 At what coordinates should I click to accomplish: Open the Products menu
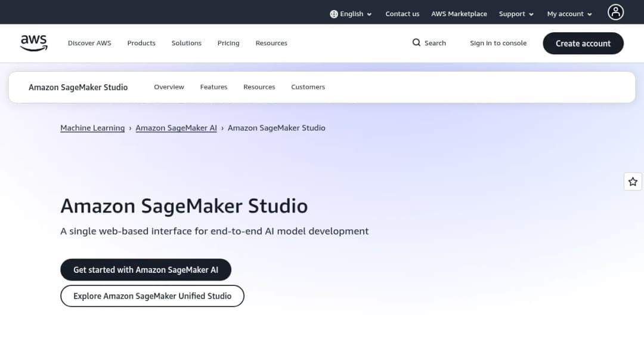pyautogui.click(x=141, y=43)
